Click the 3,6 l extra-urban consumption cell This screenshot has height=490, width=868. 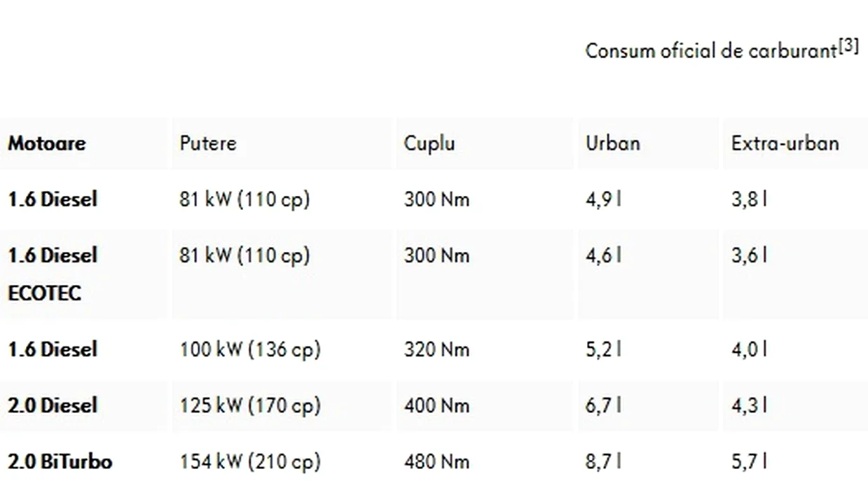pyautogui.click(x=750, y=255)
